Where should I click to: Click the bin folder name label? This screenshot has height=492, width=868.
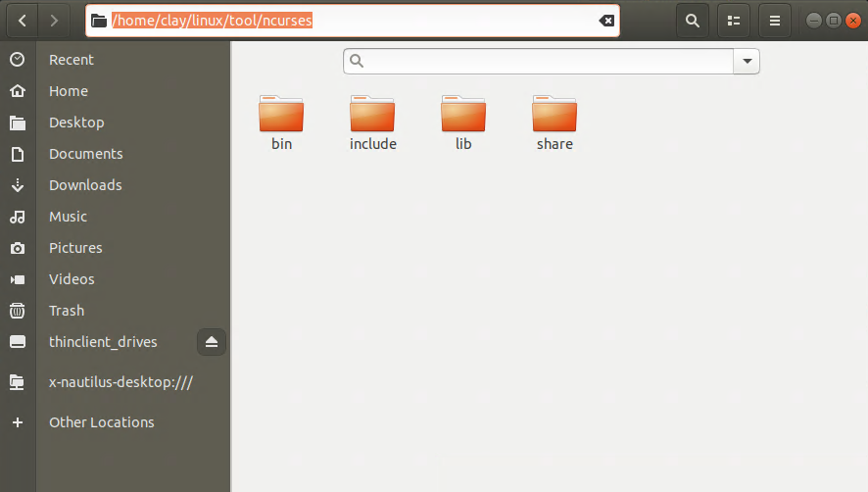[281, 144]
